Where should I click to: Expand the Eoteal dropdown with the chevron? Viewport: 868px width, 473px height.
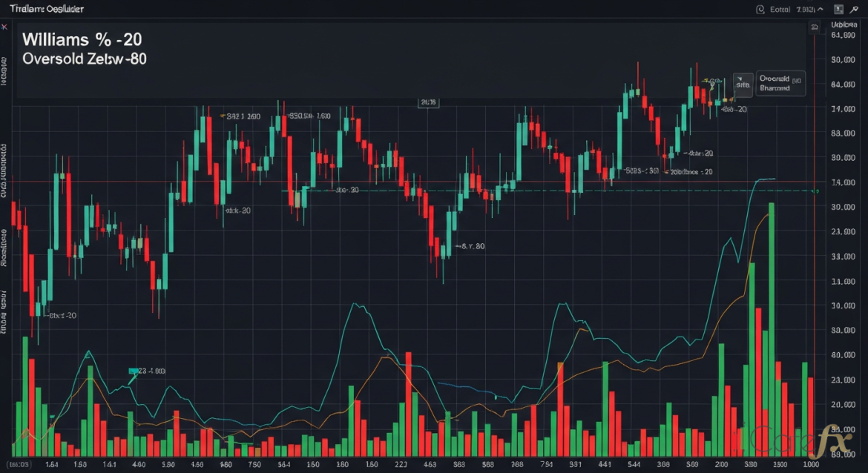coord(821,9)
